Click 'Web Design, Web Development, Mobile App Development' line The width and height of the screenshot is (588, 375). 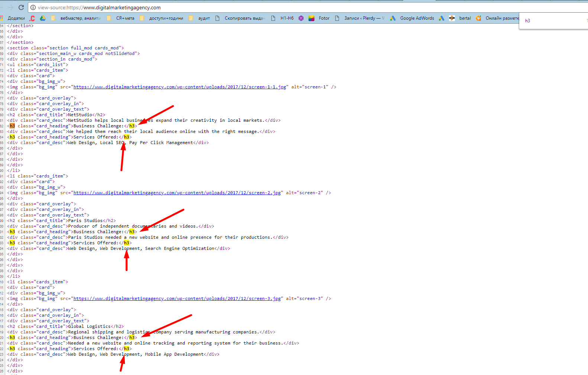[x=113, y=354]
